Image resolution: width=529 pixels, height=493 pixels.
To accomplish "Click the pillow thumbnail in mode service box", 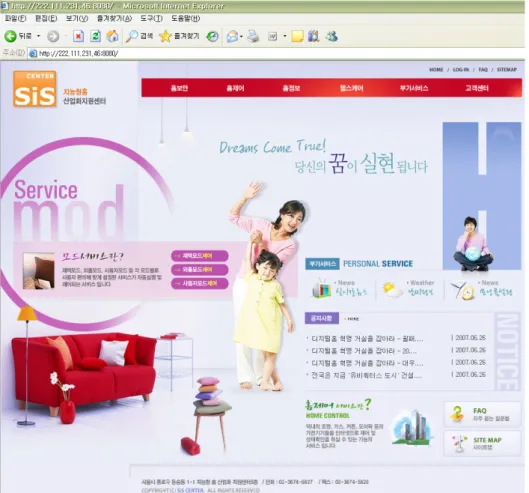I will point(38,271).
